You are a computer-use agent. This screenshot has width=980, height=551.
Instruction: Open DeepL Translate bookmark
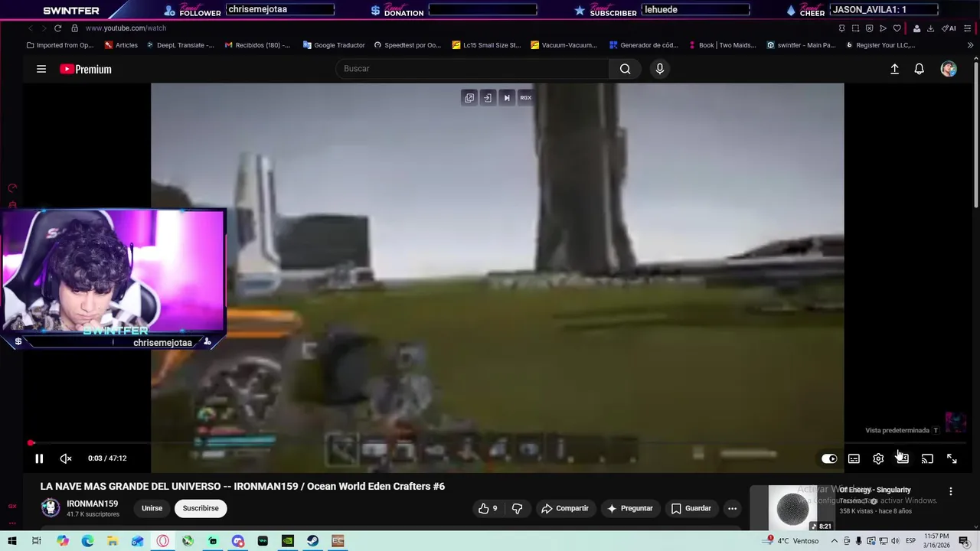tap(180, 45)
